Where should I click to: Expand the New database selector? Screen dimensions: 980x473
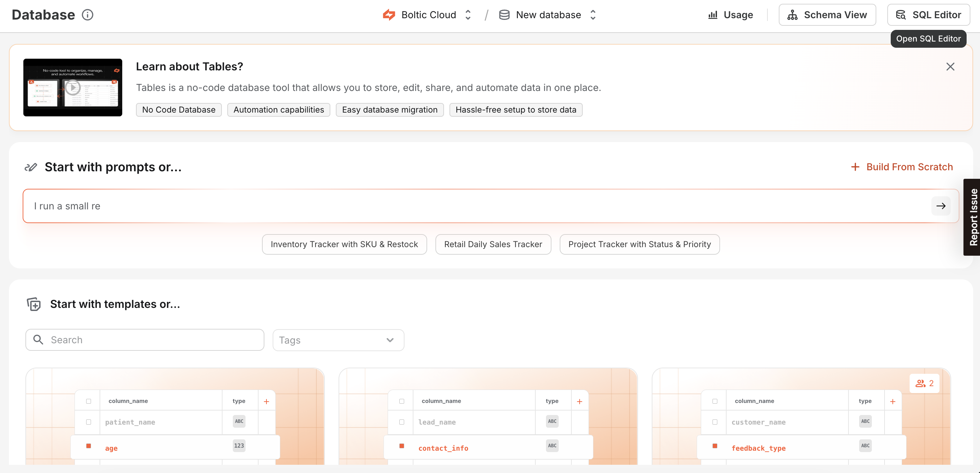coord(592,14)
